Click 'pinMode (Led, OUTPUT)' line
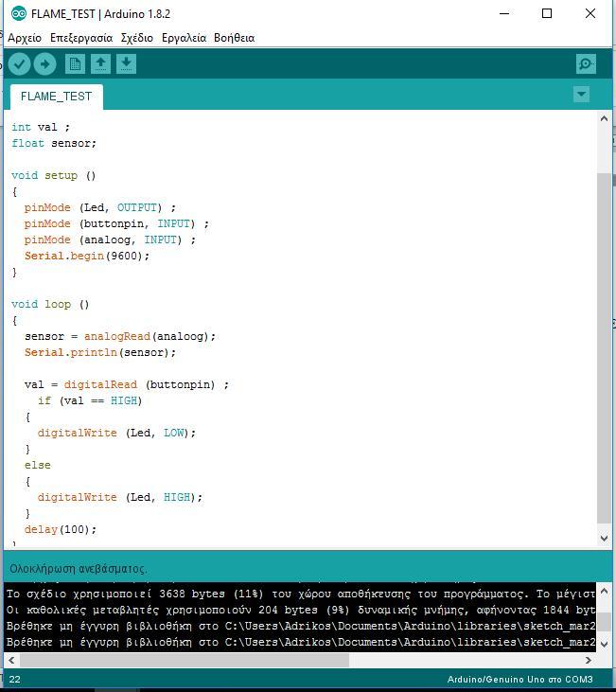 pyautogui.click(x=100, y=207)
